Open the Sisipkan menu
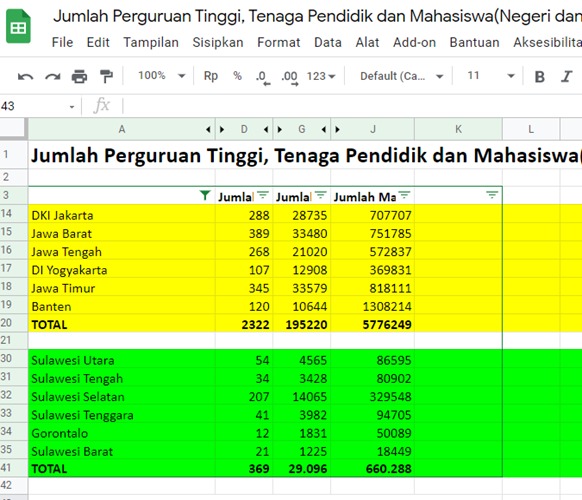 point(218,43)
